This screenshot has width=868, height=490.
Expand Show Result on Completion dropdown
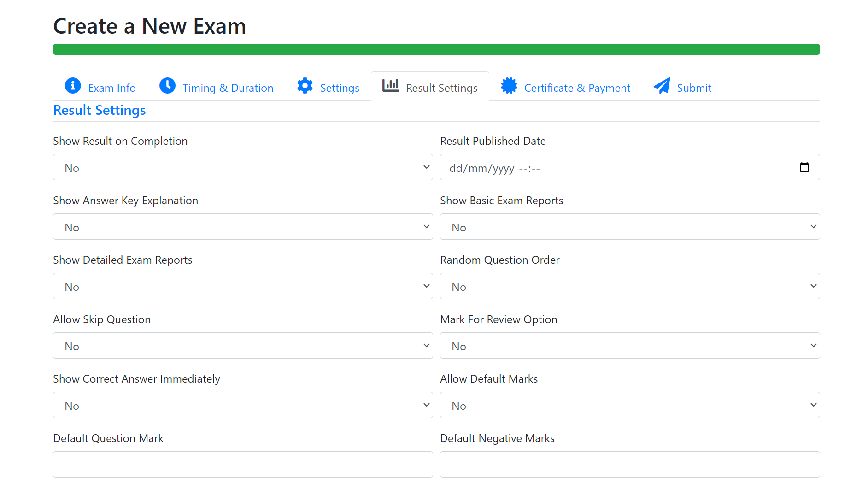243,167
